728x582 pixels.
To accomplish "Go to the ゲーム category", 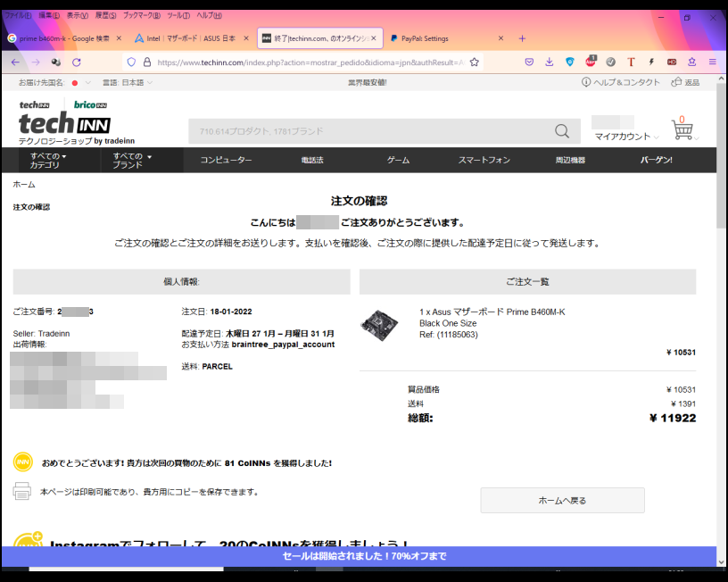I will 399,161.
